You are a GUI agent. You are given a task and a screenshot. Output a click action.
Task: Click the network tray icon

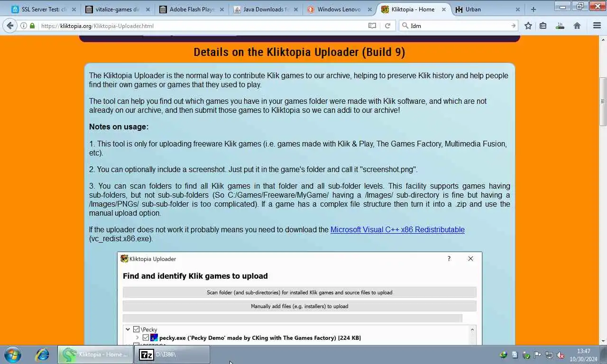tap(549, 355)
